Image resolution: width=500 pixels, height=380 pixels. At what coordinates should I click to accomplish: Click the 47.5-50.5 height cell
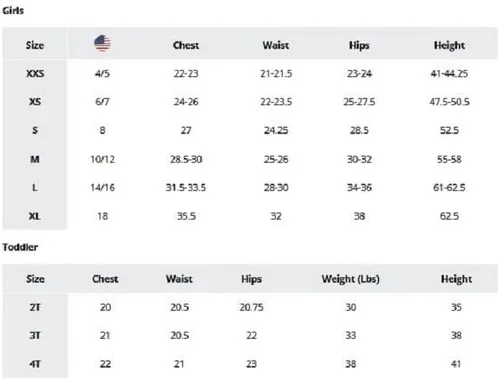click(x=449, y=102)
